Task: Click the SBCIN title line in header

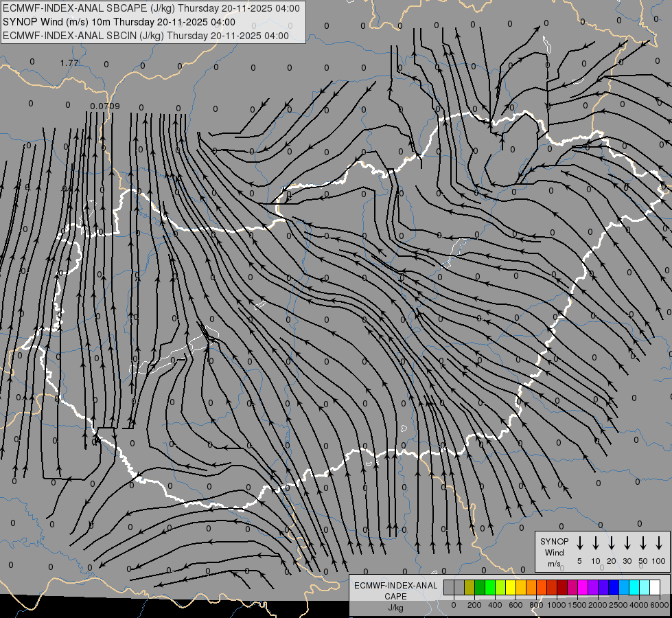Action: point(146,36)
